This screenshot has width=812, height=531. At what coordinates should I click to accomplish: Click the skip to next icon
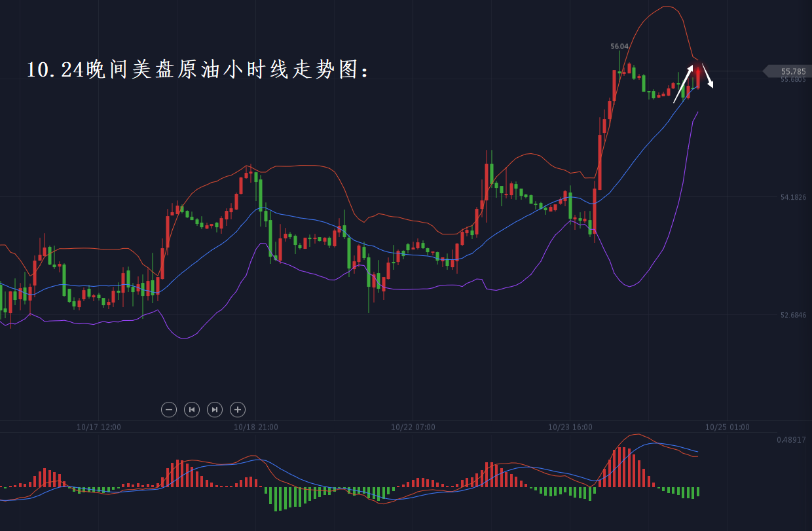tap(215, 410)
